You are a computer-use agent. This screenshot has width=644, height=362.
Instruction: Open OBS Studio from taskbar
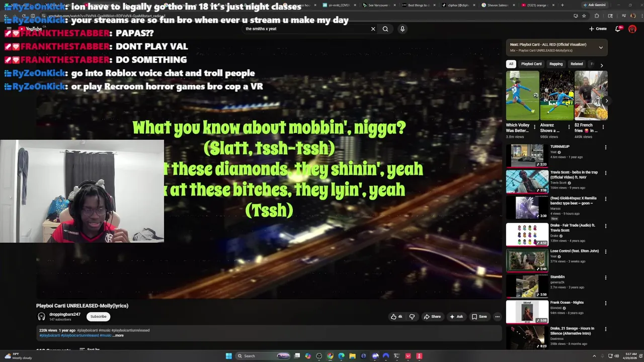319,356
